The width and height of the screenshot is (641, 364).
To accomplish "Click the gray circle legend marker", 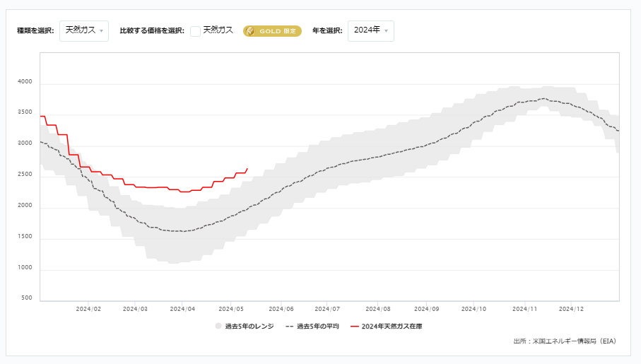I will click(218, 326).
